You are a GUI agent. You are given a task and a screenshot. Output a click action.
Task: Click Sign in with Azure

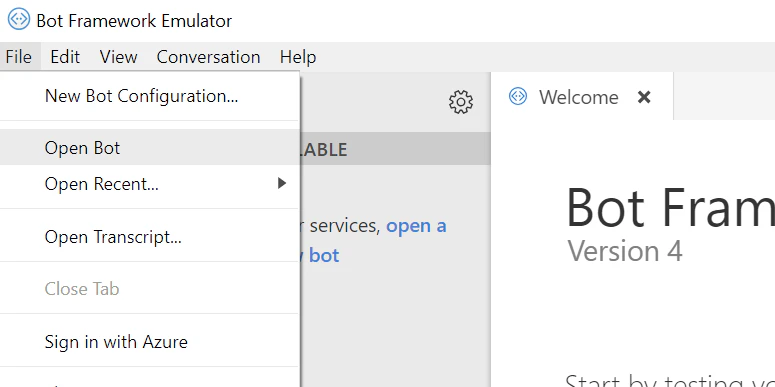click(150, 342)
